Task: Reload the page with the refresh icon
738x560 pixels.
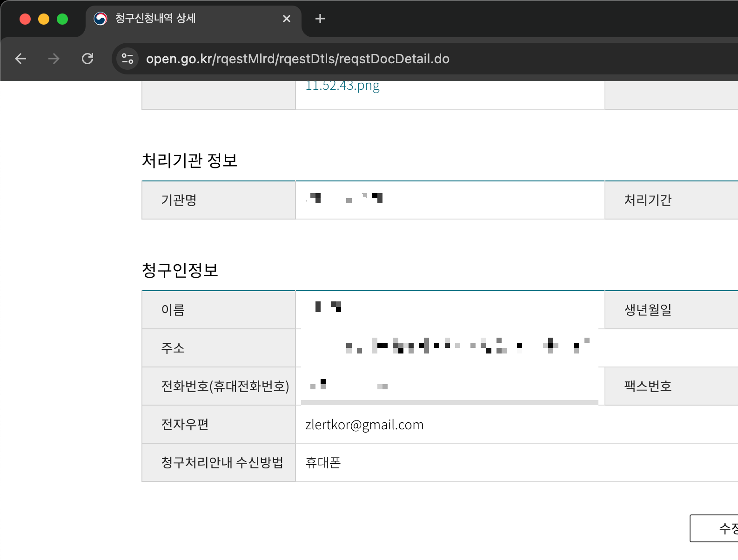Action: point(87,59)
